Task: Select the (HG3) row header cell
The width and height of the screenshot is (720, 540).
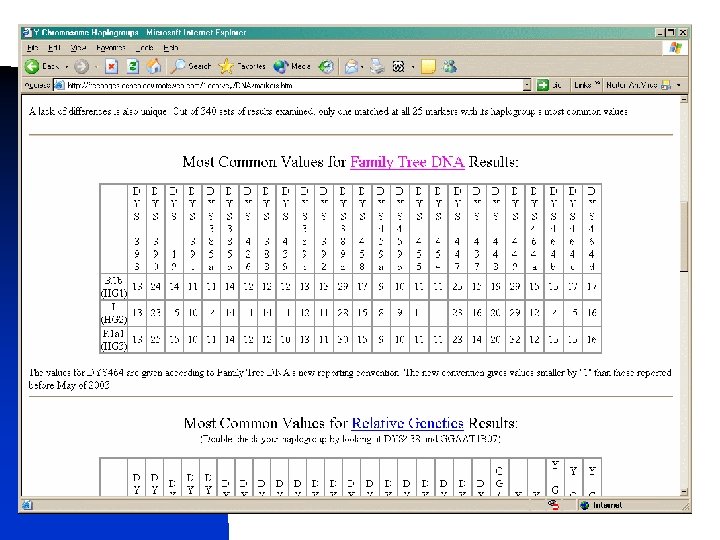Action: click(113, 339)
